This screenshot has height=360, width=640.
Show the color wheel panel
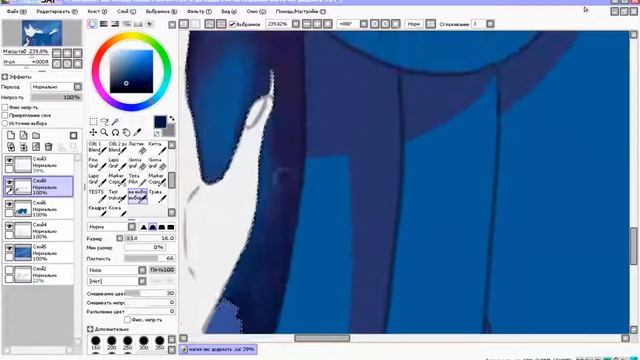pyautogui.click(x=92, y=24)
